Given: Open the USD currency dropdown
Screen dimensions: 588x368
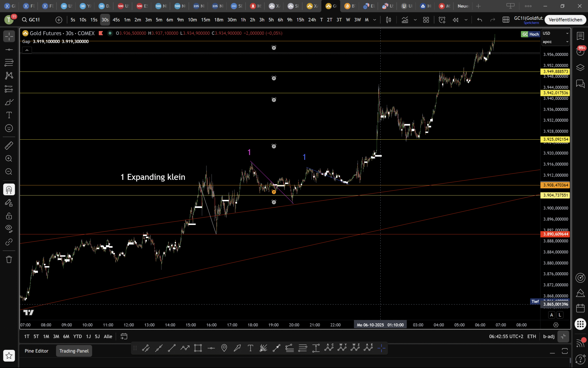Looking at the screenshot, I should tap(556, 33).
